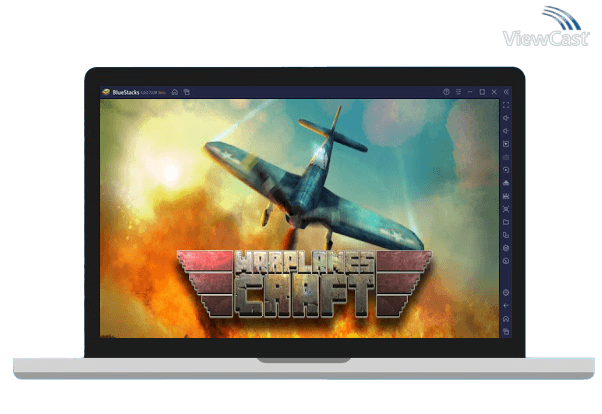Open the hamburger menu in title bar
This screenshot has height=414, width=602.
coord(458,92)
